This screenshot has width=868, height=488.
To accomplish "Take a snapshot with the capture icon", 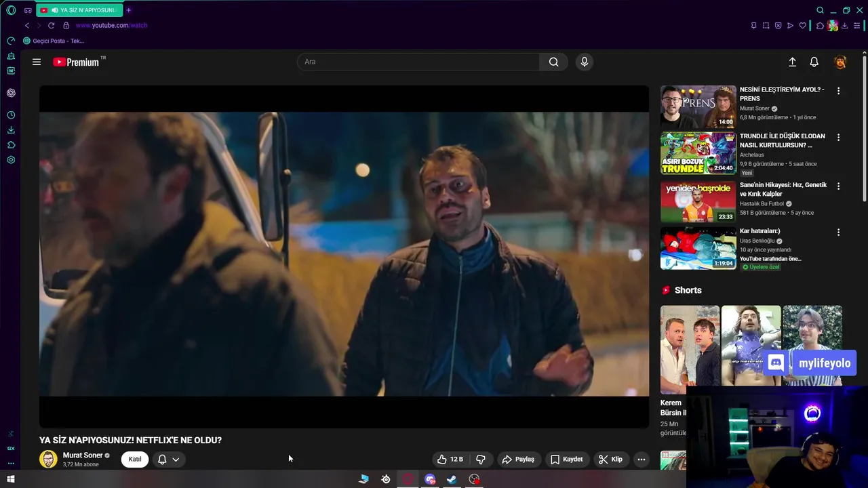I will (x=766, y=25).
